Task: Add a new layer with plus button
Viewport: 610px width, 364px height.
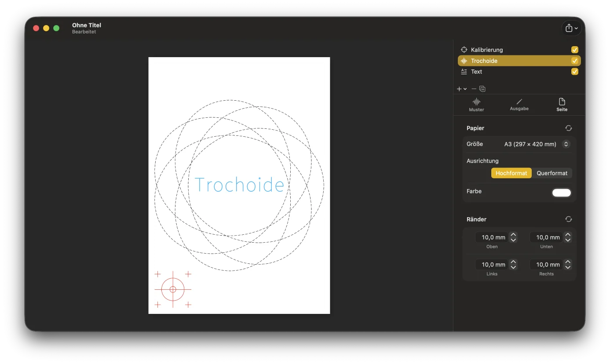Action: tap(461, 89)
